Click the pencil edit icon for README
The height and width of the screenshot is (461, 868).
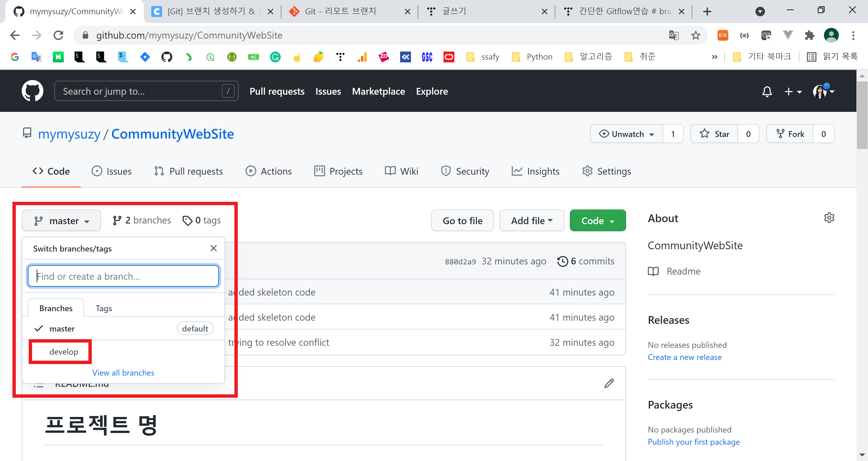(x=609, y=383)
